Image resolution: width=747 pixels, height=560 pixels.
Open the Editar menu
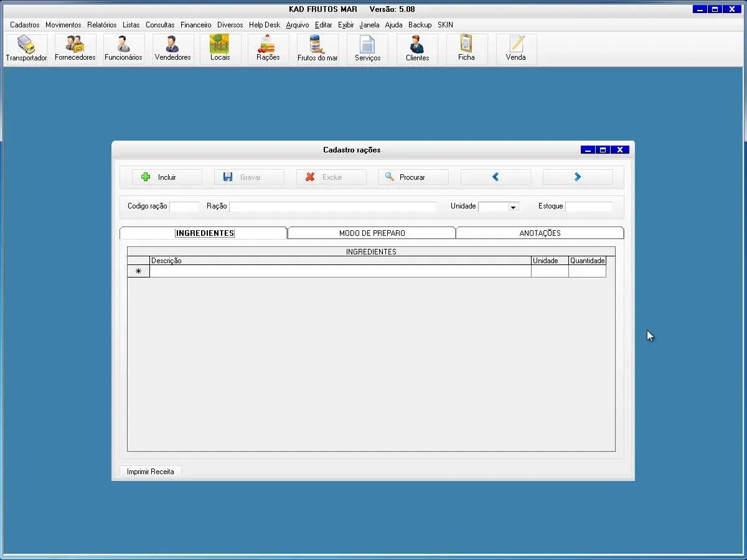(324, 25)
